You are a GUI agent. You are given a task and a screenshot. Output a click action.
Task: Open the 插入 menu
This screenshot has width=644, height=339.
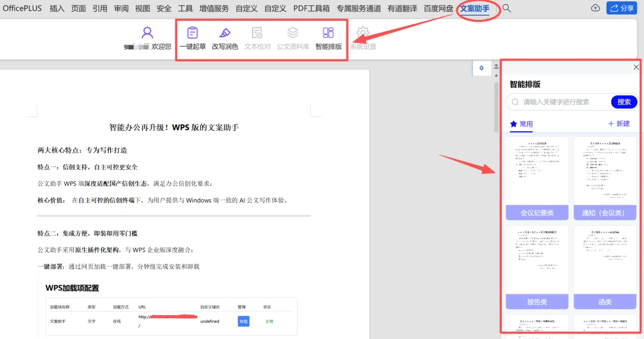tap(57, 8)
